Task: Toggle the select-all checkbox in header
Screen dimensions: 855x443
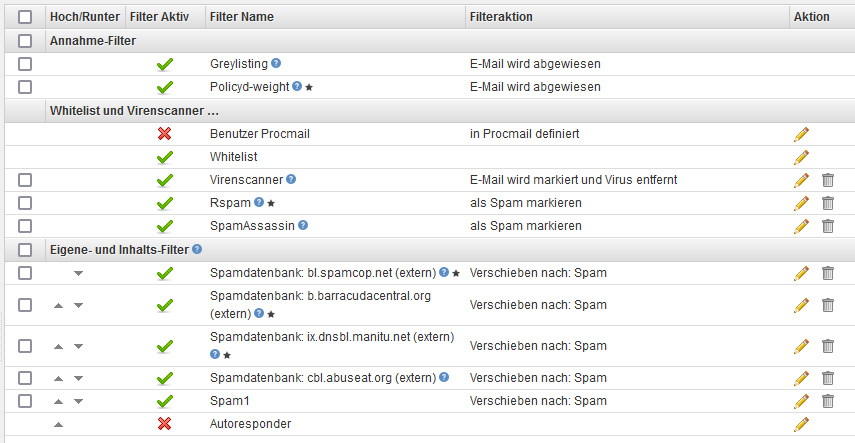Action: coord(25,17)
